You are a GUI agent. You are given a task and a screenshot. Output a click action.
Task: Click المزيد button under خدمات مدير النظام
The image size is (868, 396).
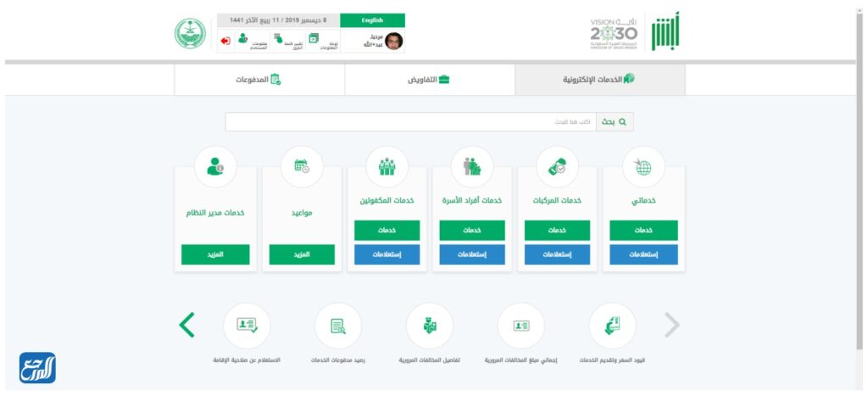point(215,254)
